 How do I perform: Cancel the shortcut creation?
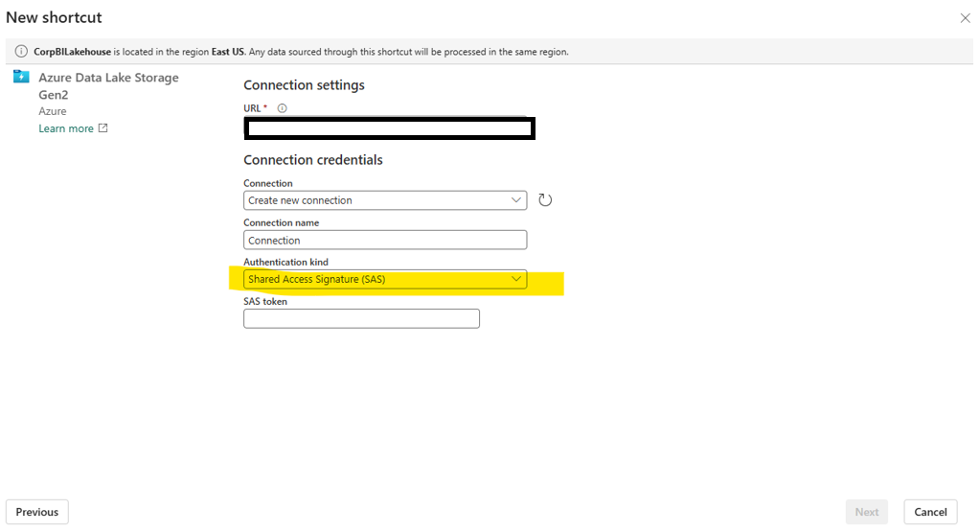pos(930,512)
